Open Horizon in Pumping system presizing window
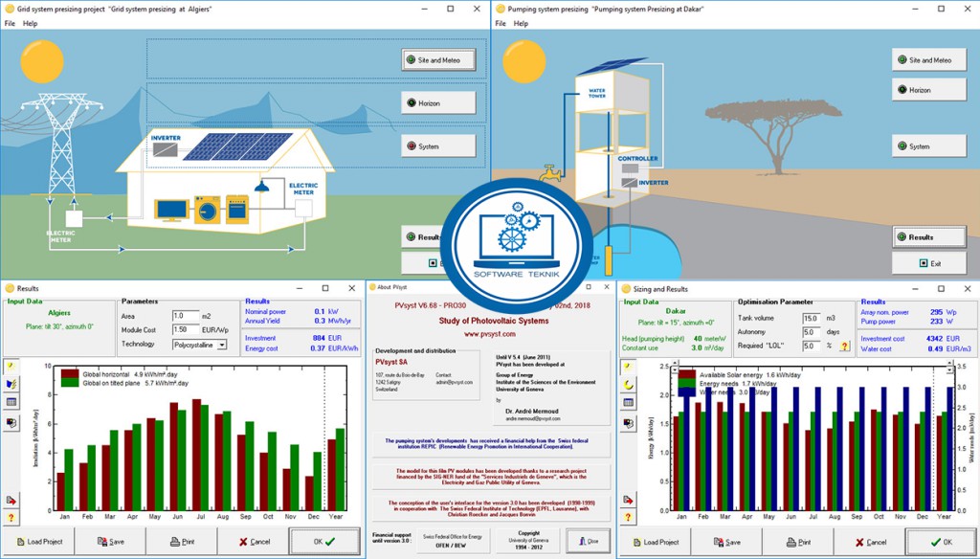Screen dimensions: 980x559 (928, 90)
